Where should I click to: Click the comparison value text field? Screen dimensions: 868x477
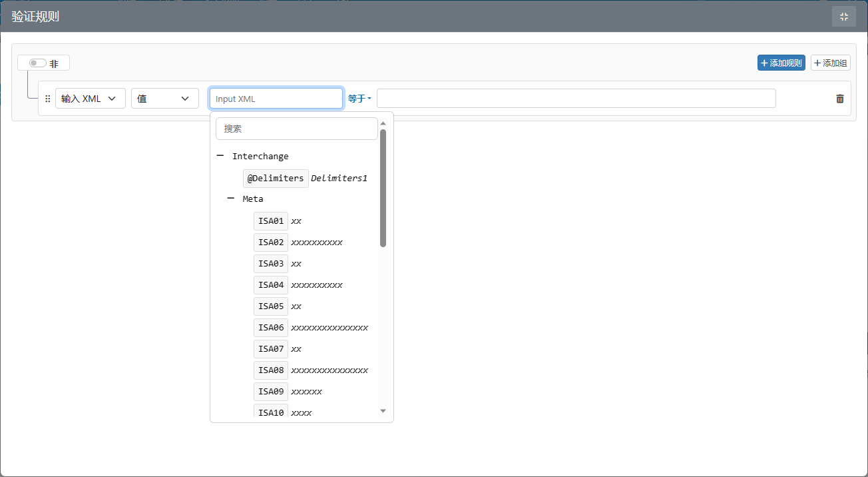click(576, 99)
